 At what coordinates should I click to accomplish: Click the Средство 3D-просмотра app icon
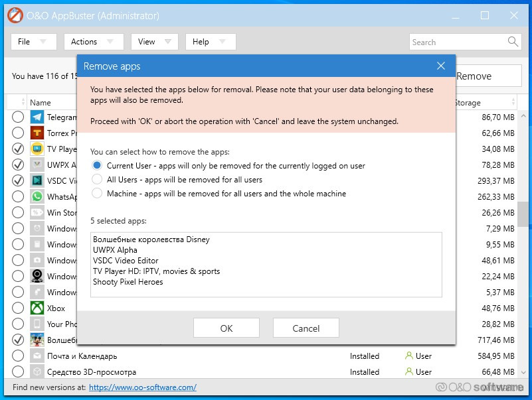pos(37,372)
